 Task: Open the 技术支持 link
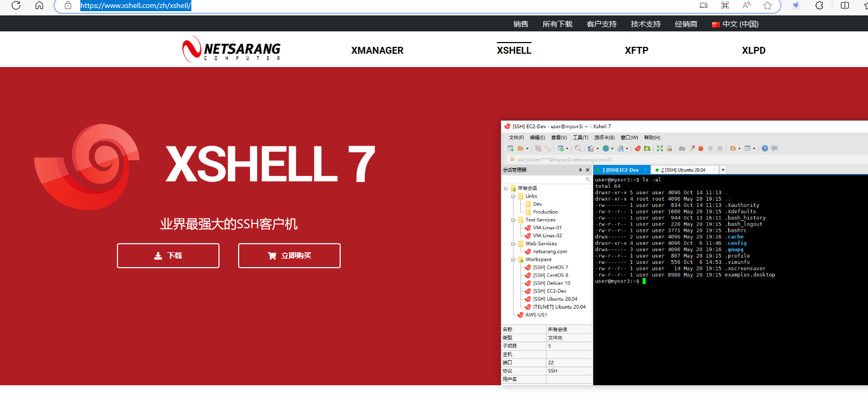click(x=646, y=24)
